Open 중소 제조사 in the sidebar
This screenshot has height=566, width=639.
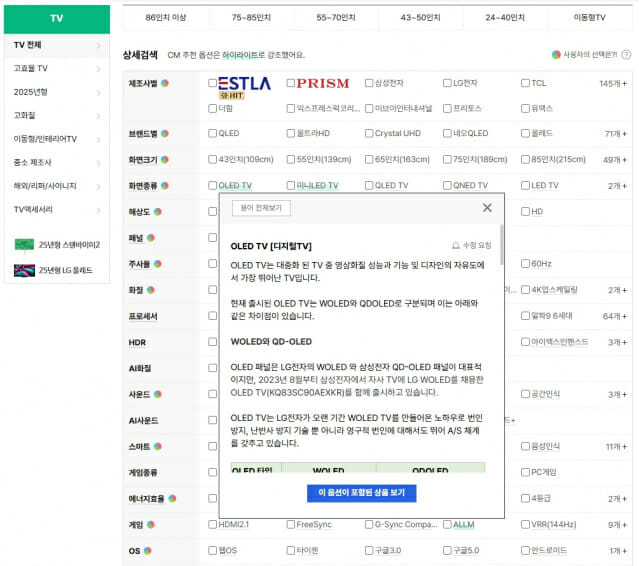(x=57, y=163)
